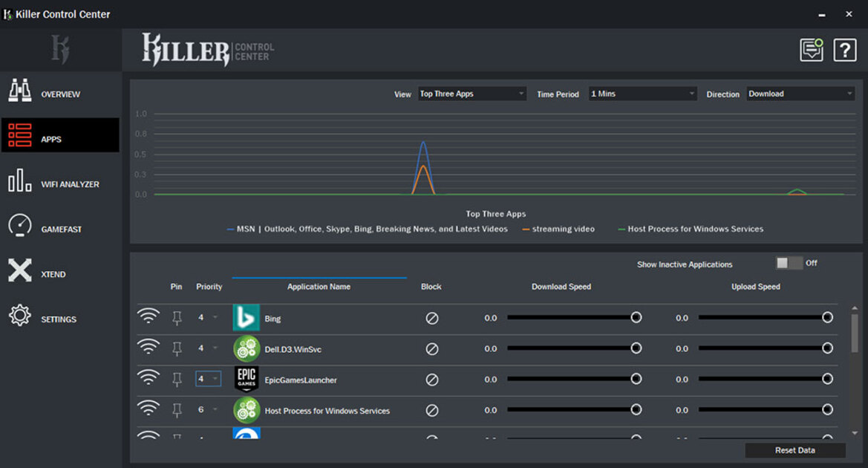Click the scroll up arrow of app list

855,308
